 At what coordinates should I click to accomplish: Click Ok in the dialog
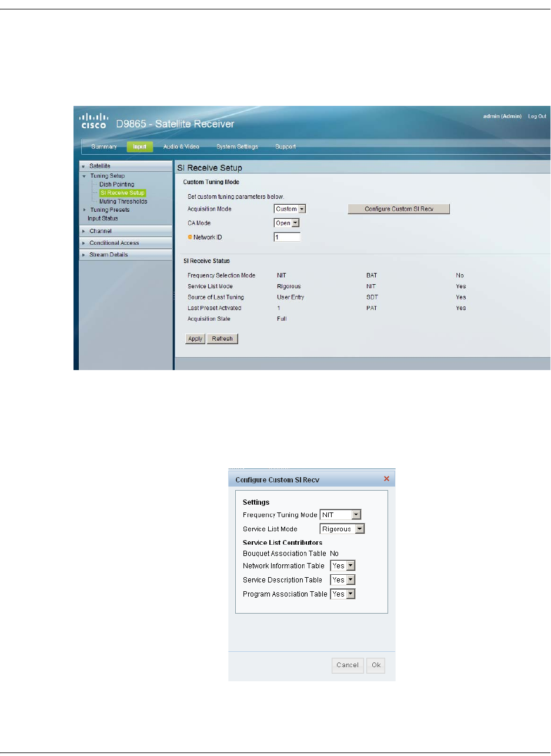coord(376,665)
